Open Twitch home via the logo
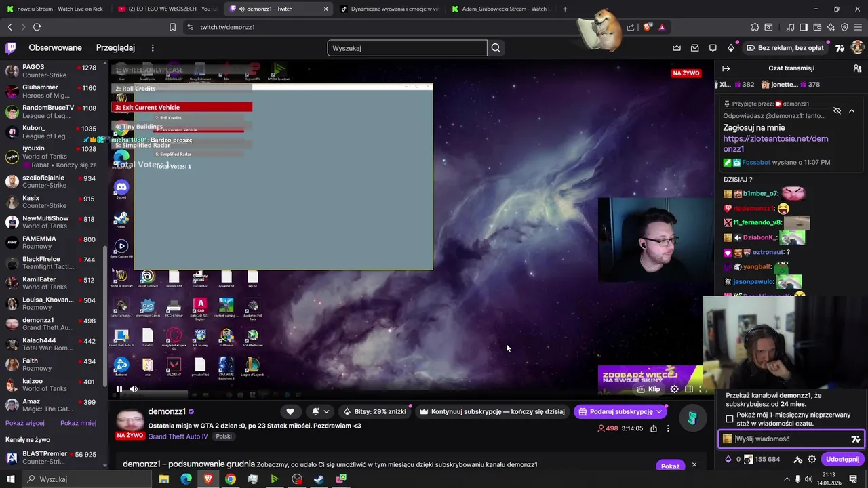868x488 pixels. (11, 48)
